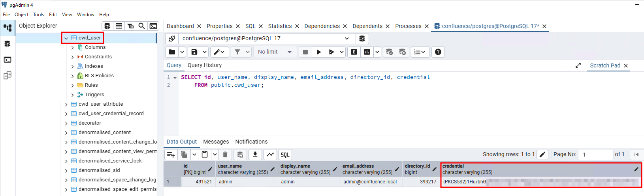Click SQL button in data output toolbar
Image resolution: width=644 pixels, height=196 pixels.
point(285,155)
